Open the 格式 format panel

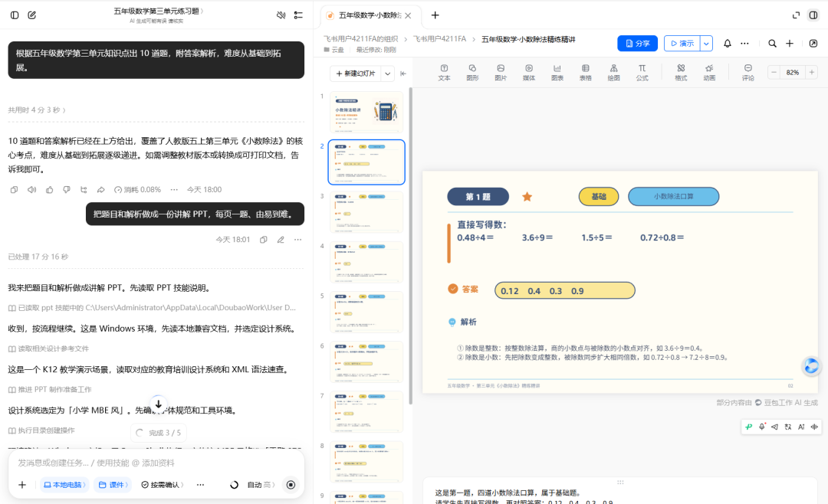tap(682, 72)
